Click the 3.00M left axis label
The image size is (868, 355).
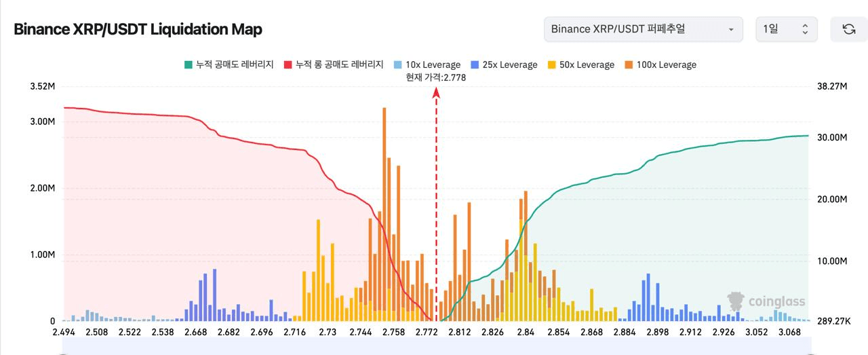click(42, 122)
